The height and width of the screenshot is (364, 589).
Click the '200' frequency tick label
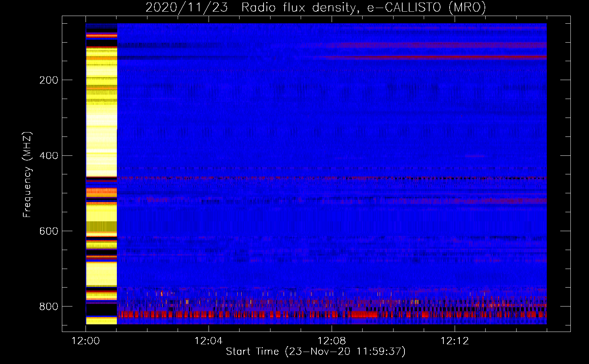click(49, 80)
